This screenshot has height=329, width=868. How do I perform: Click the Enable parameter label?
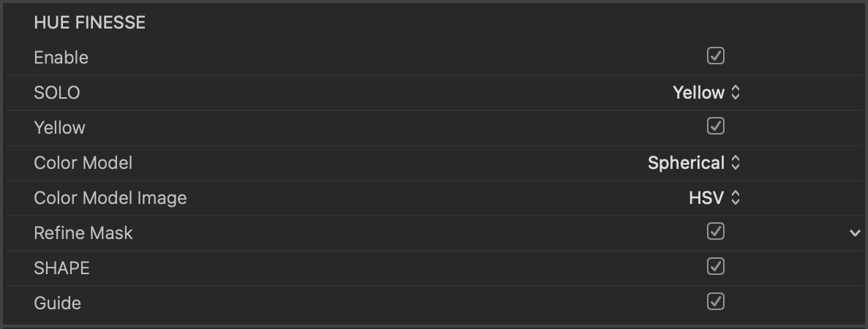61,58
